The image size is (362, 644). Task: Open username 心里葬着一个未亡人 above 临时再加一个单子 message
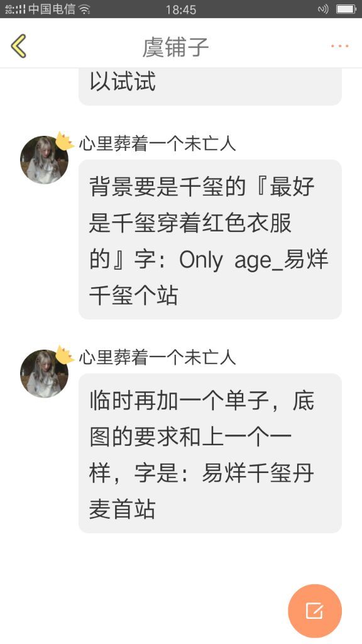(x=158, y=358)
